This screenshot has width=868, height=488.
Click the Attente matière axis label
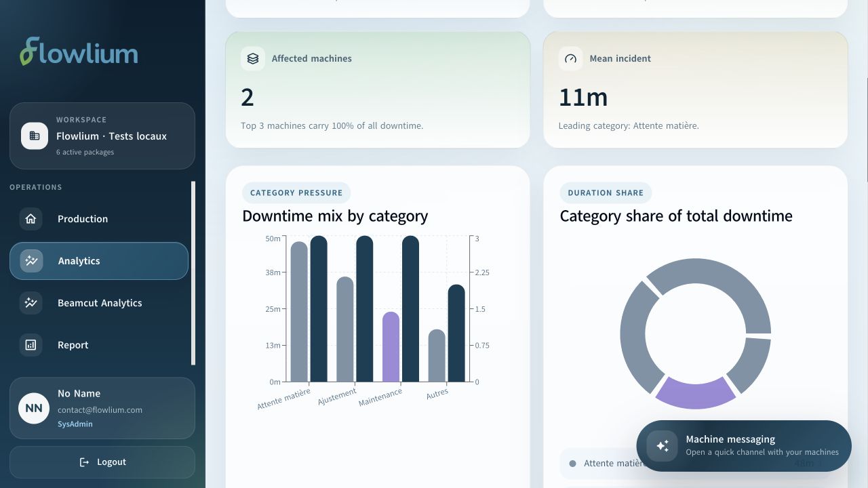(x=283, y=399)
